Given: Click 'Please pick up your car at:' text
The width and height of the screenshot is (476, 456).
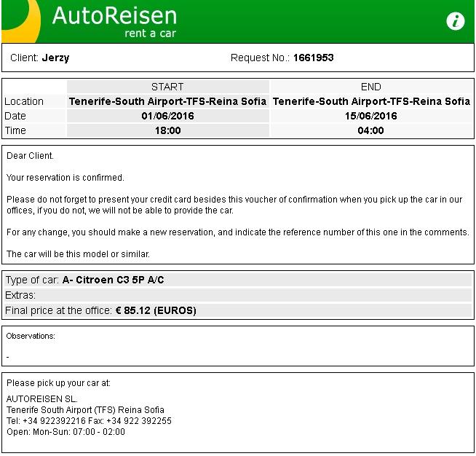Looking at the screenshot, I should coord(58,382).
